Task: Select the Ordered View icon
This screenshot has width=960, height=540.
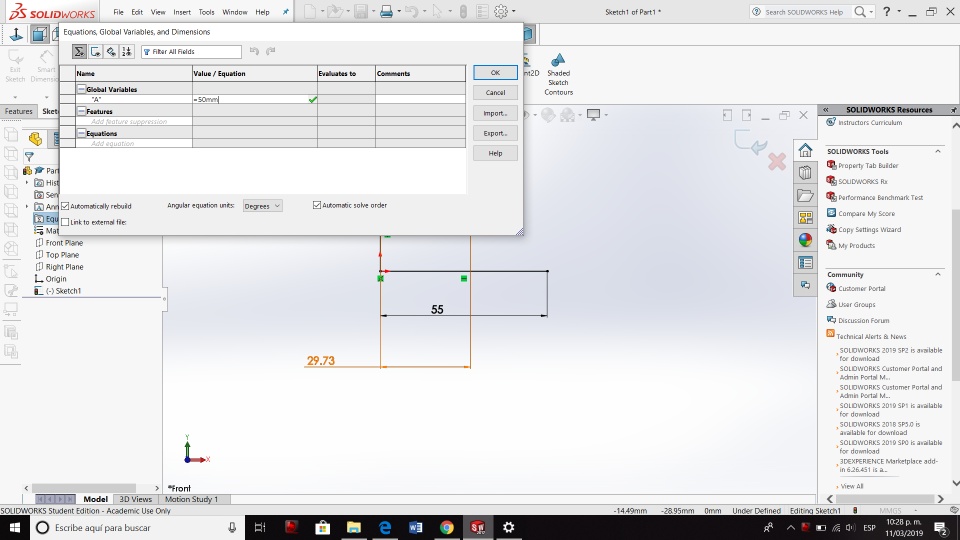Action: [x=126, y=51]
